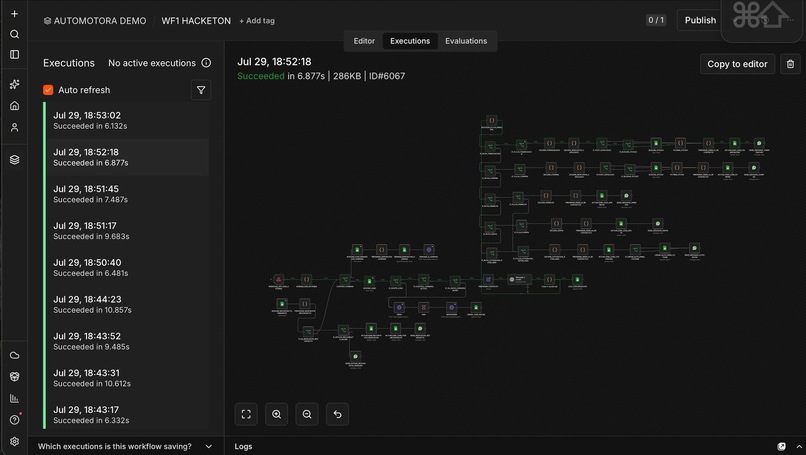Expand the Logs panel with chevron
Viewport: 806px width, 455px height.
pyautogui.click(x=799, y=446)
